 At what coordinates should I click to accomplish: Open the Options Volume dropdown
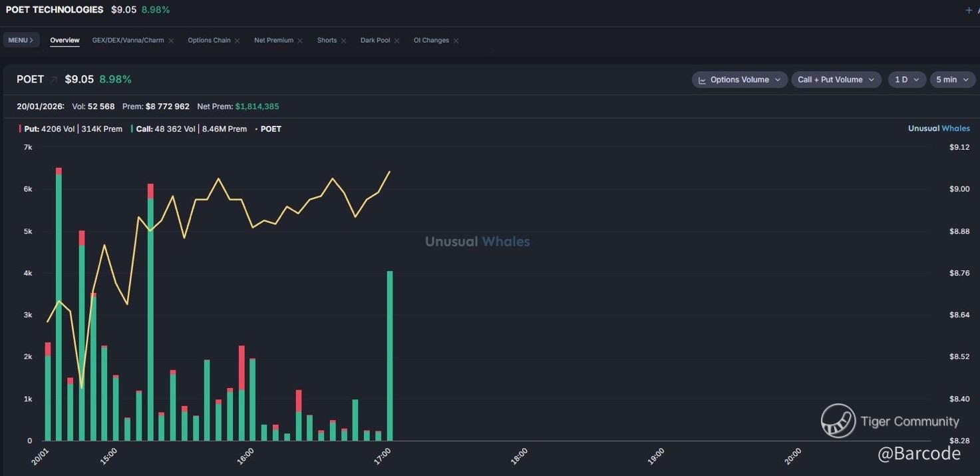click(x=739, y=80)
